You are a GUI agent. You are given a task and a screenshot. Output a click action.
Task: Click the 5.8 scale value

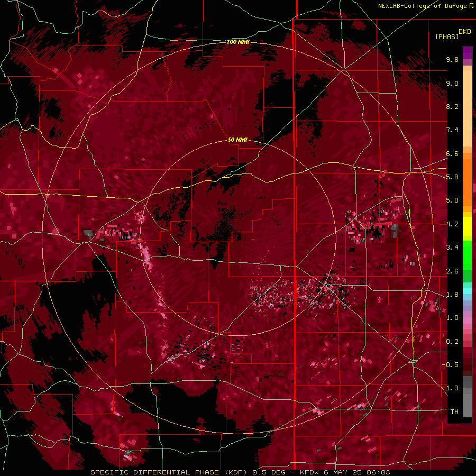click(x=452, y=177)
